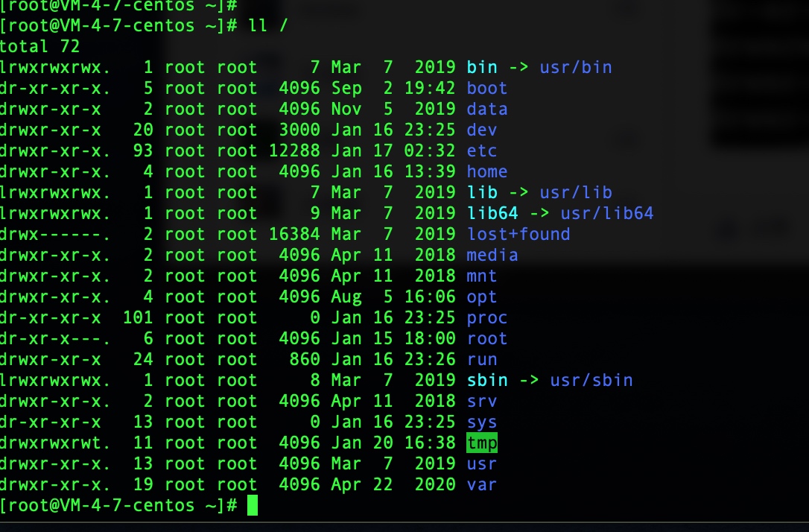This screenshot has height=532, width=809.
Task: Select the time '23:26' on run row
Action: coord(430,359)
